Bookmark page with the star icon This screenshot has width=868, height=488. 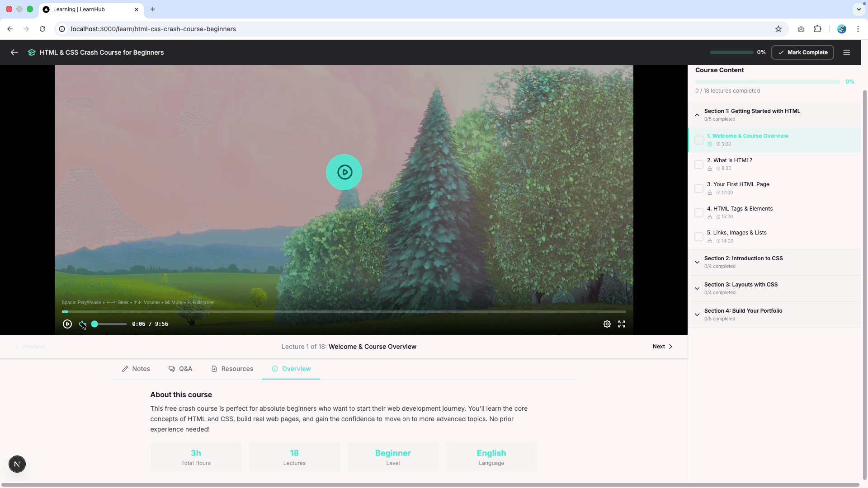pos(778,29)
